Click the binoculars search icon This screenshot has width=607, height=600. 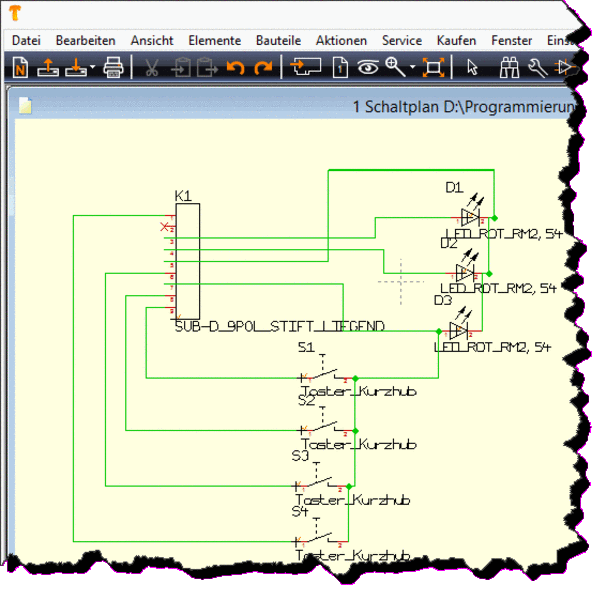(509, 68)
